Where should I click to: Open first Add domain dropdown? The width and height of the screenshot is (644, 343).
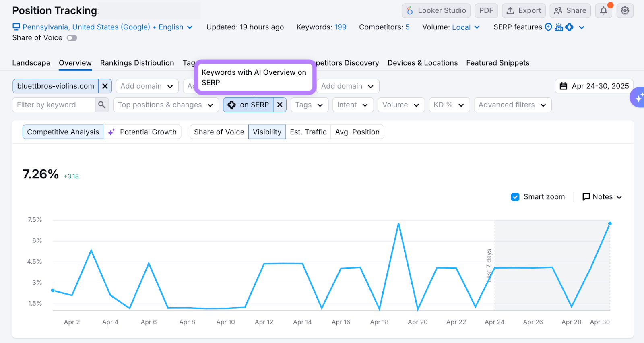(147, 86)
